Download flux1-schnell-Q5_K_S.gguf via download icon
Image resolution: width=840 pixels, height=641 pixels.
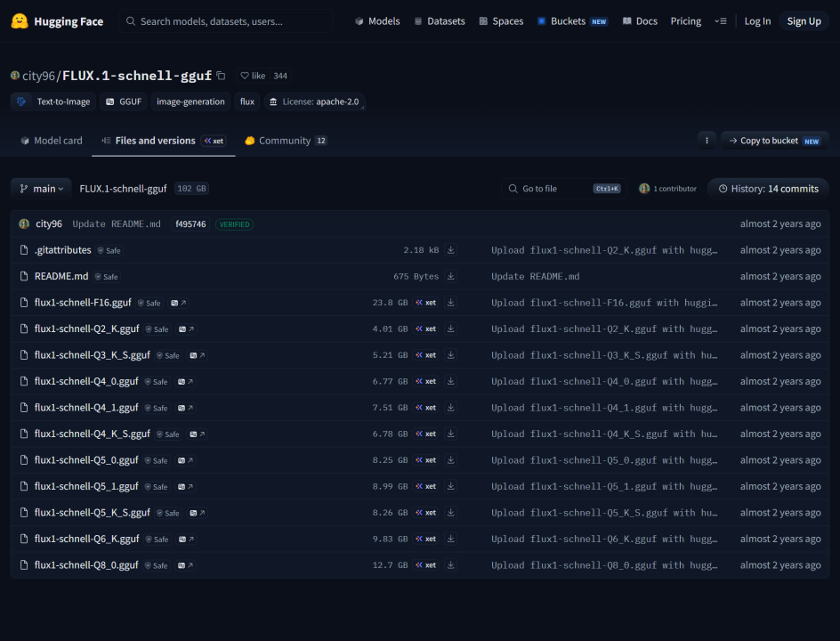click(x=451, y=513)
